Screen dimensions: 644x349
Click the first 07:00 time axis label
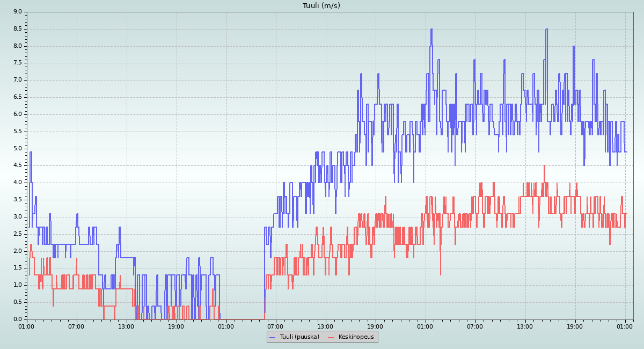(76, 326)
